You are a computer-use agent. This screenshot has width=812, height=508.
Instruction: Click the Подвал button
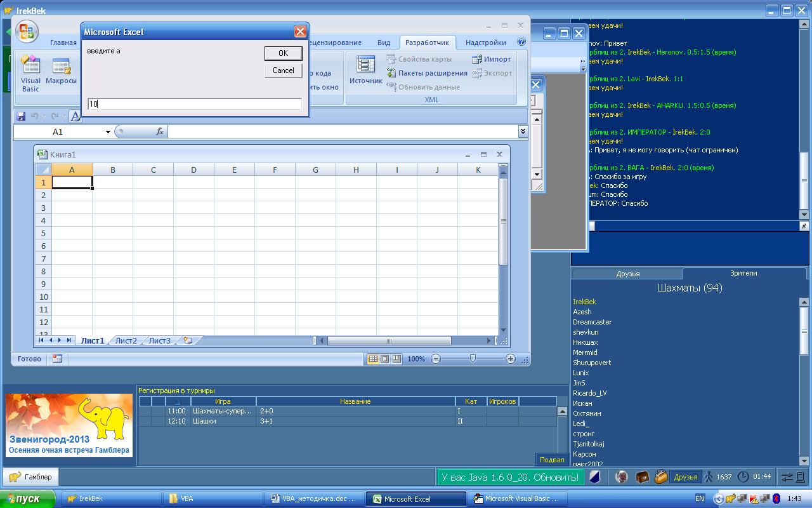[x=551, y=460]
